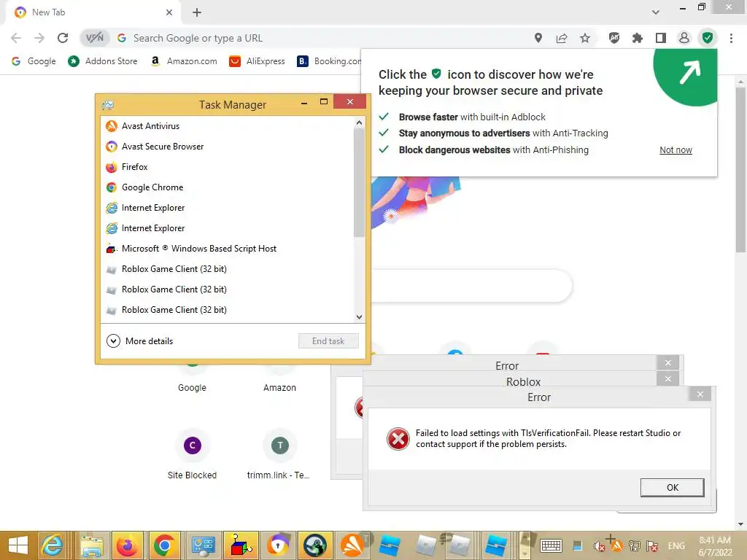Open the Avast Antivirus orange taskbar icon
Screen dimensions: 747x560
coord(352,545)
